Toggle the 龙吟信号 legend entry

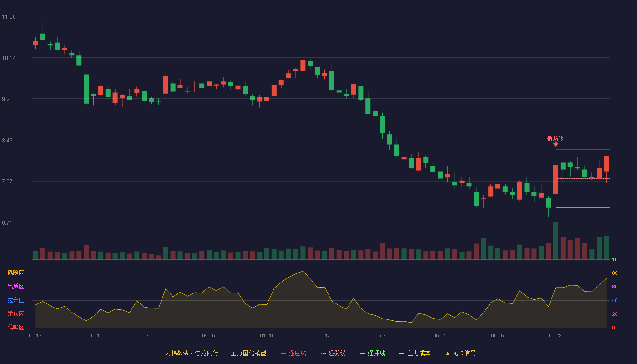click(x=460, y=353)
